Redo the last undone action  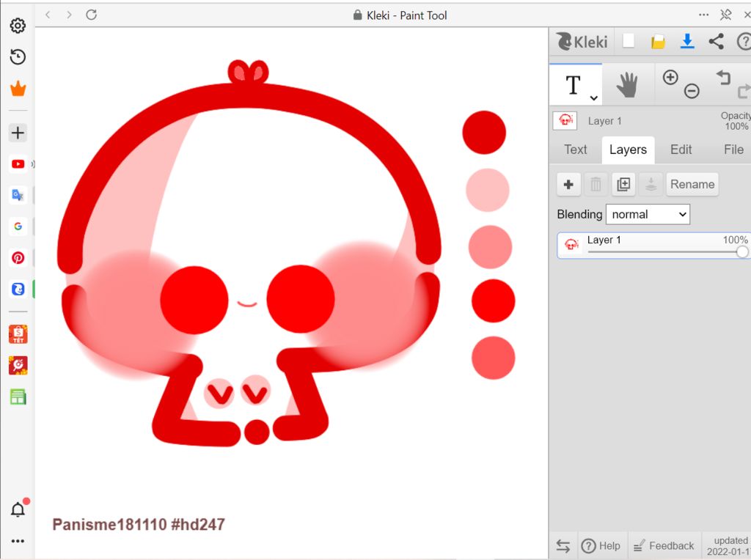[x=744, y=91]
